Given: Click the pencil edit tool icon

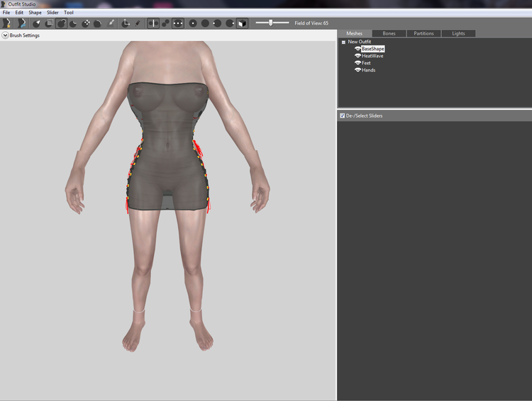Looking at the screenshot, I should 138,23.
